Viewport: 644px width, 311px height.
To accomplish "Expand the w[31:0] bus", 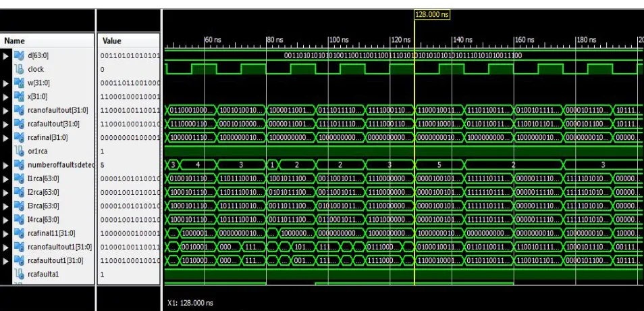I will coord(5,83).
